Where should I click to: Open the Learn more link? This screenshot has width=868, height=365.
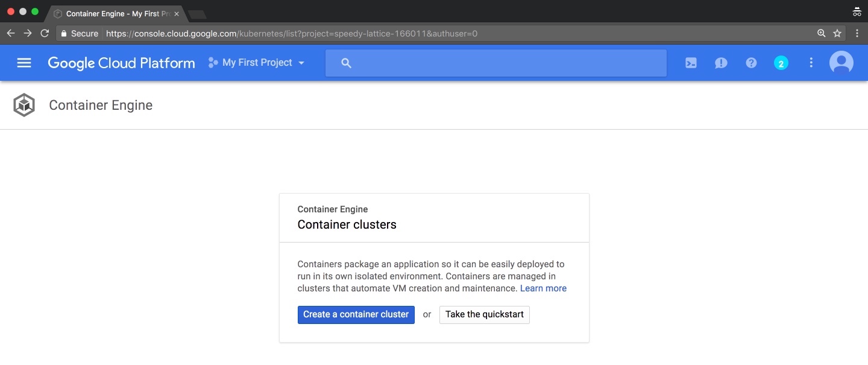pos(543,288)
